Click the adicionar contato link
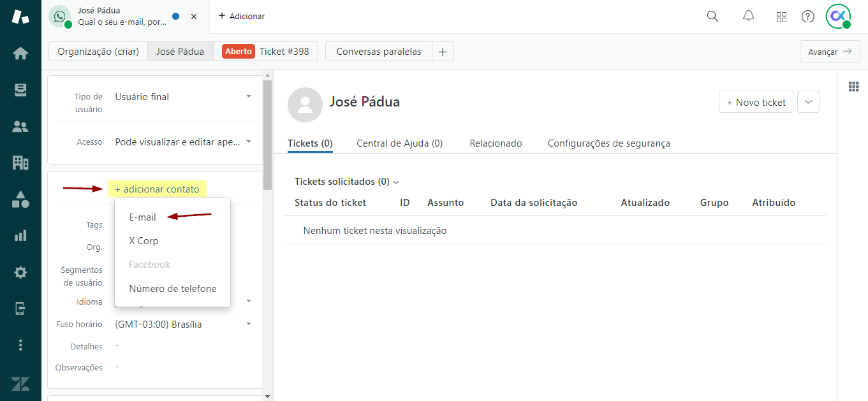Image resolution: width=868 pixels, height=401 pixels. [x=157, y=189]
